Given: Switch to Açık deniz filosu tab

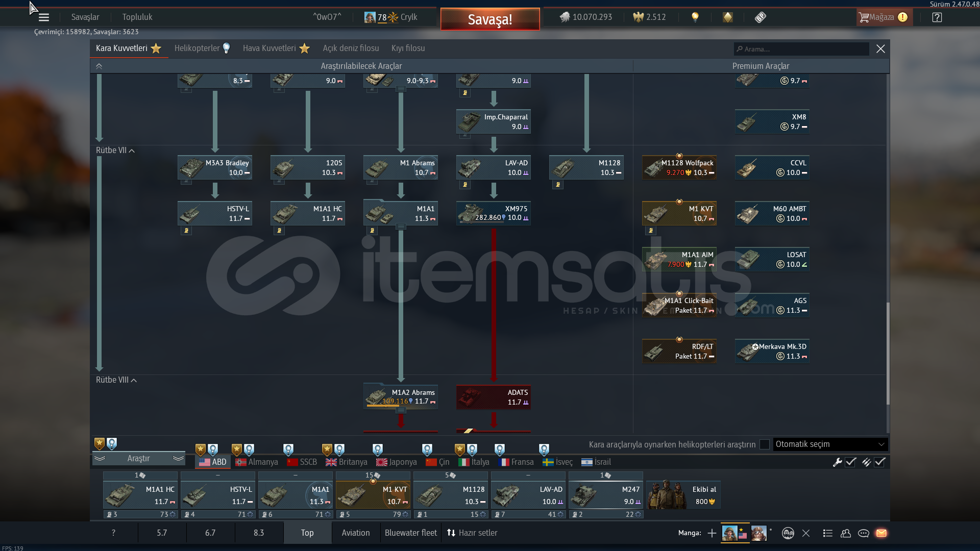Looking at the screenshot, I should [x=351, y=48].
